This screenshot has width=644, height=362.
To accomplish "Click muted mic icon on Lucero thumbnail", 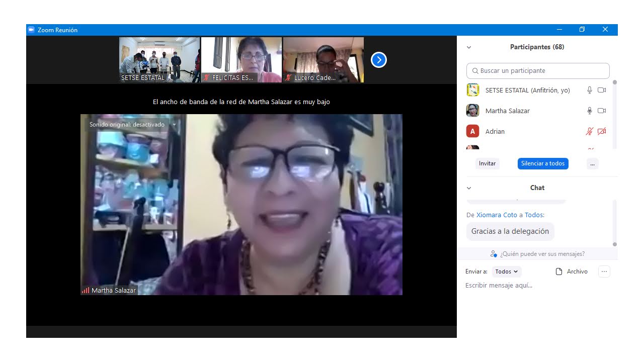I will pyautogui.click(x=288, y=78).
